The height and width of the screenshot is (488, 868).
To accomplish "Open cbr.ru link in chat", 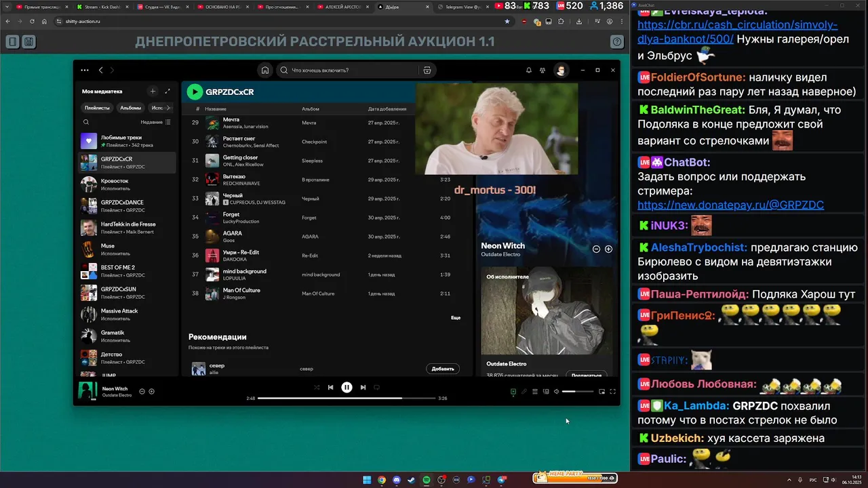I will click(738, 33).
